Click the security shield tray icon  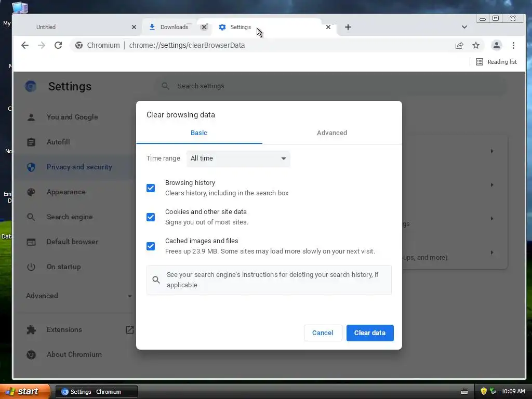(x=484, y=392)
